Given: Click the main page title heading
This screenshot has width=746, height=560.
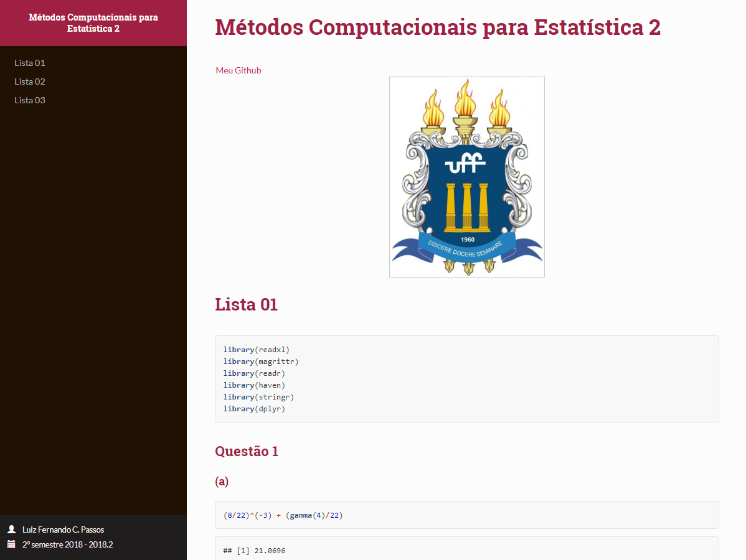Looking at the screenshot, I should 438,27.
